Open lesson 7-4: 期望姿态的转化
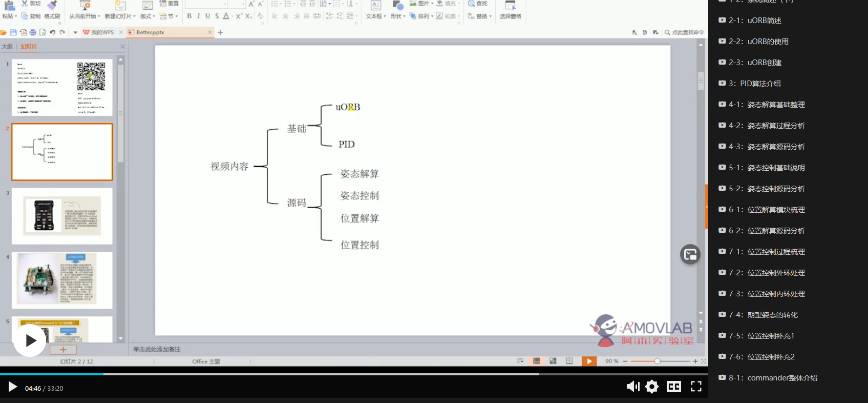 [758, 315]
